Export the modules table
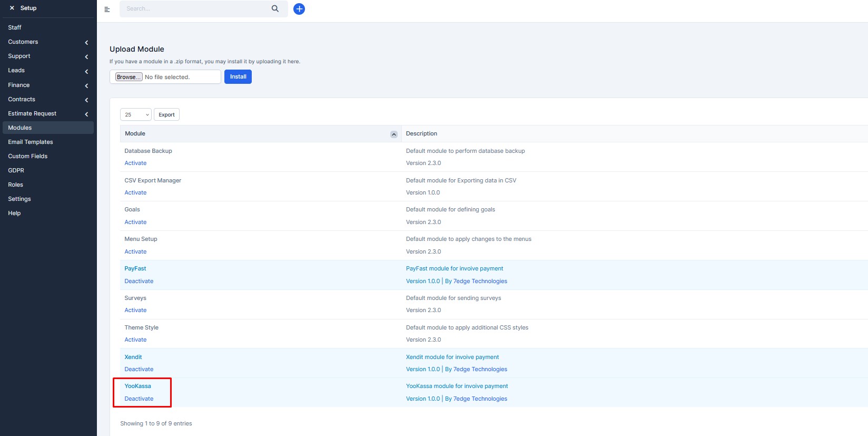The image size is (868, 436). [x=166, y=114]
